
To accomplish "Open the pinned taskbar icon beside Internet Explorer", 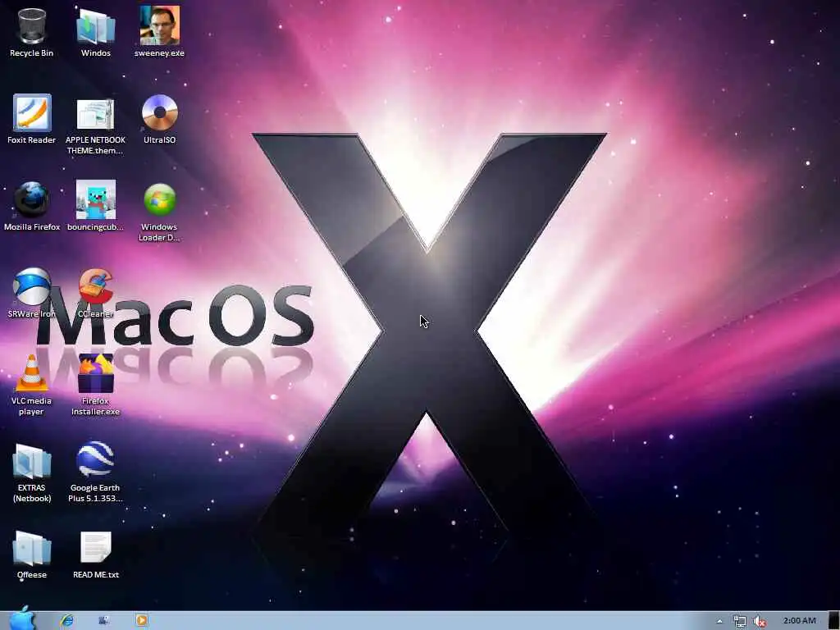I will (x=104, y=620).
